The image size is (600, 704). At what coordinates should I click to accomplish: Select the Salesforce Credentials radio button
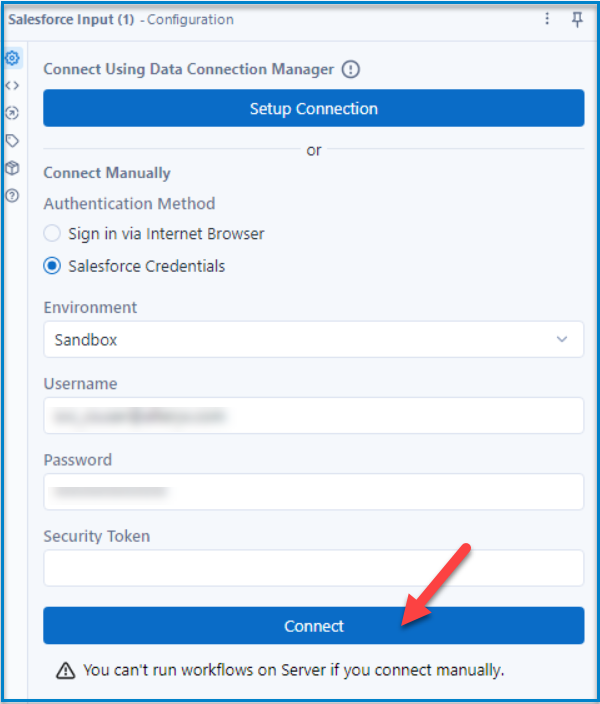[52, 266]
